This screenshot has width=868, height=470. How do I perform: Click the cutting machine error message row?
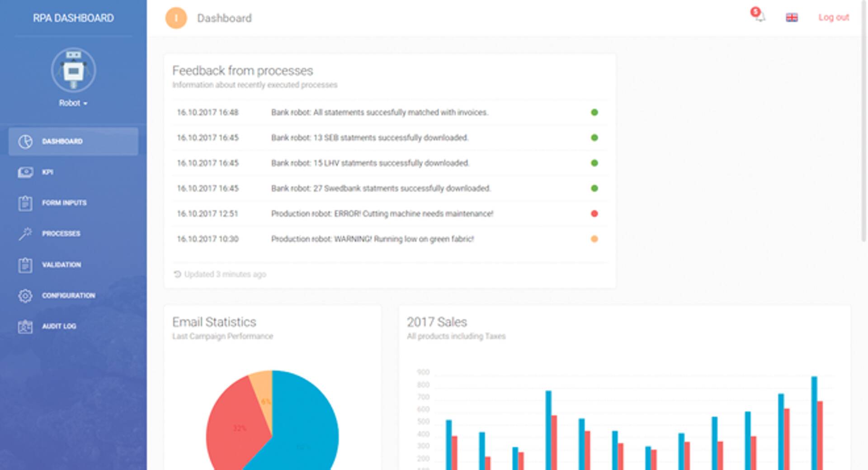[x=382, y=214]
